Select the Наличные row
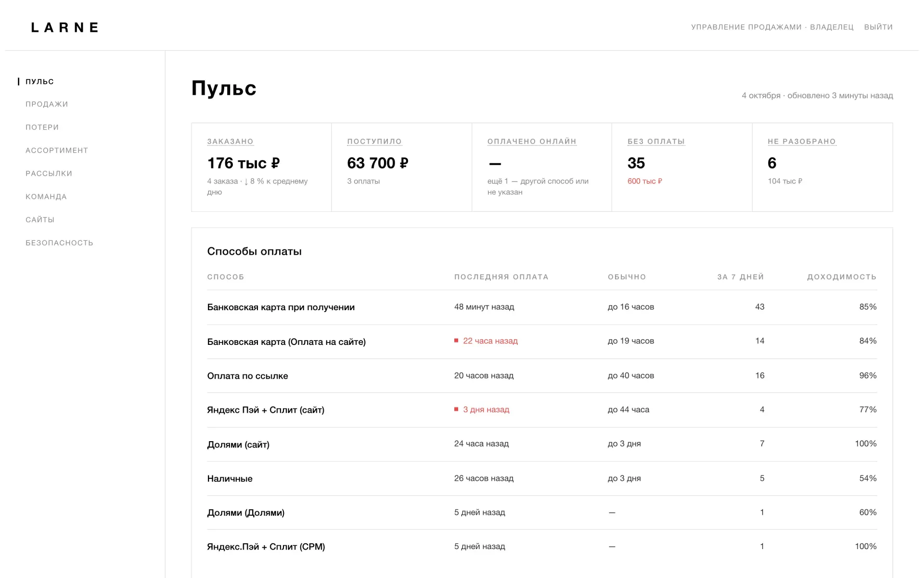The height and width of the screenshot is (578, 924). click(542, 478)
